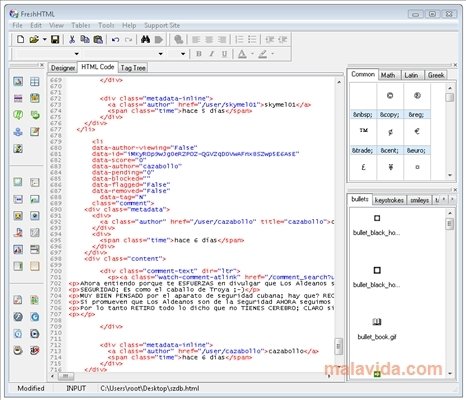Paste from clipboard using the clipboard icon

point(98,39)
